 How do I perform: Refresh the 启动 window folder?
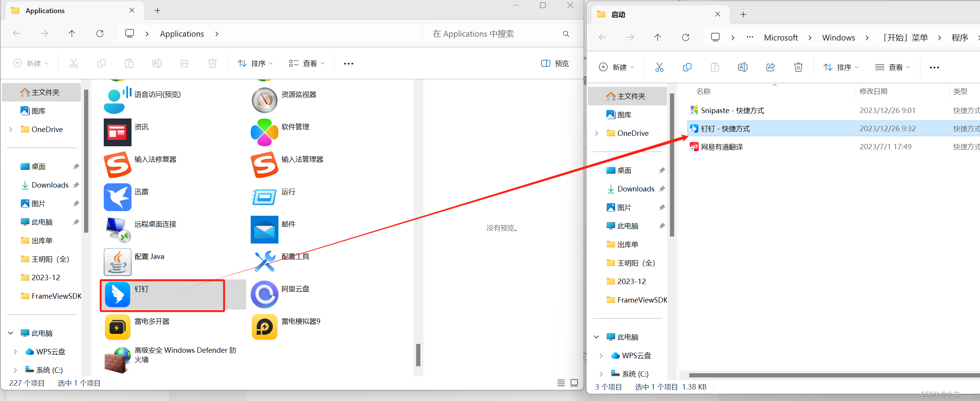click(686, 37)
